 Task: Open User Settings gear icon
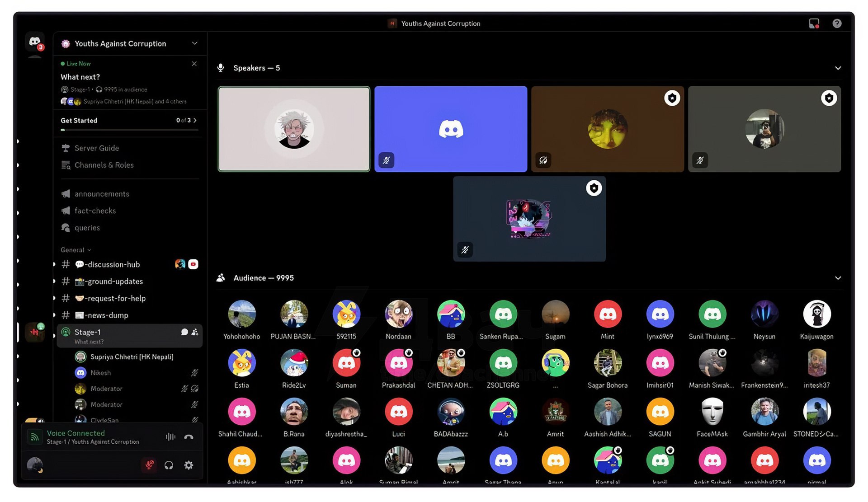189,465
